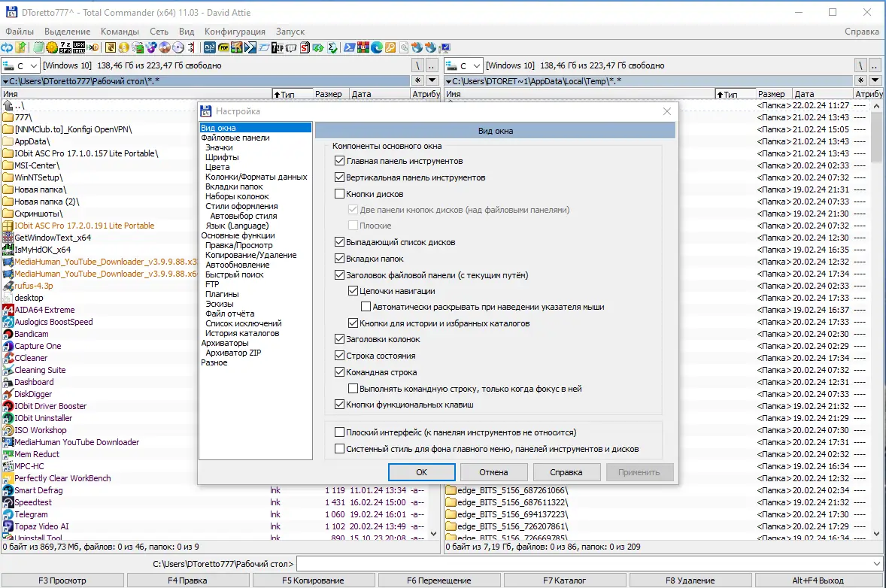Launch the 7z SFX toolbar icon

65,47
